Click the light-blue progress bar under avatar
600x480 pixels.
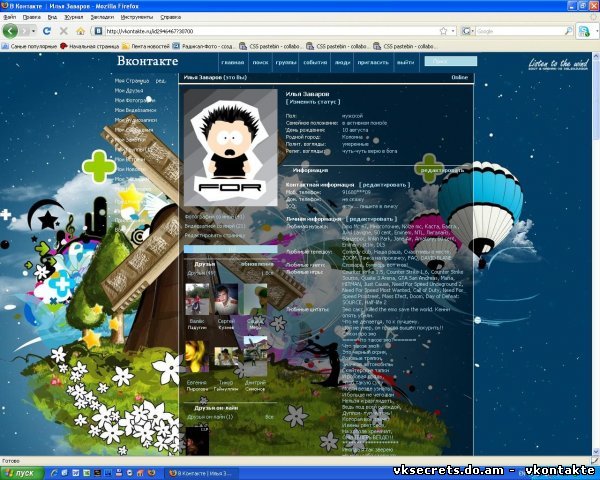[231, 250]
